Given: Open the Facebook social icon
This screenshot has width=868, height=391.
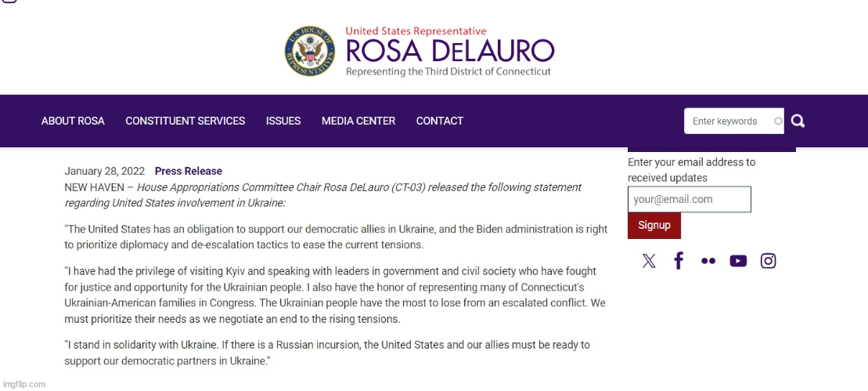Looking at the screenshot, I should click(x=679, y=260).
